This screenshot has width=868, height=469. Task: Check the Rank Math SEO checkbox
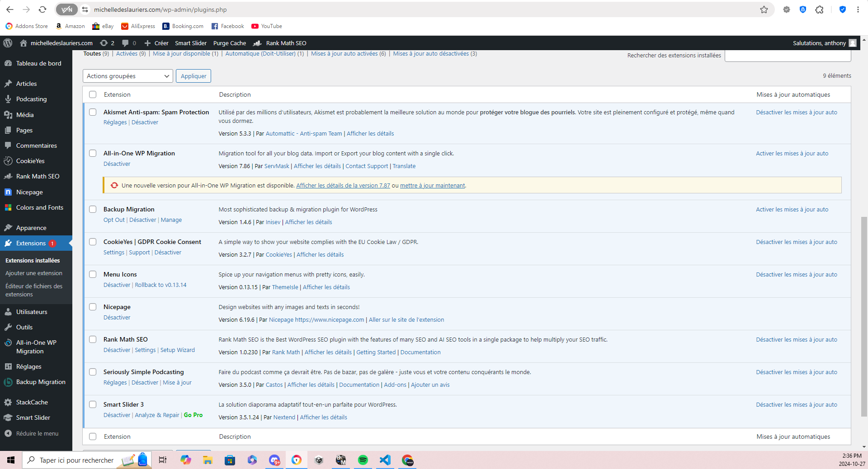coord(93,339)
